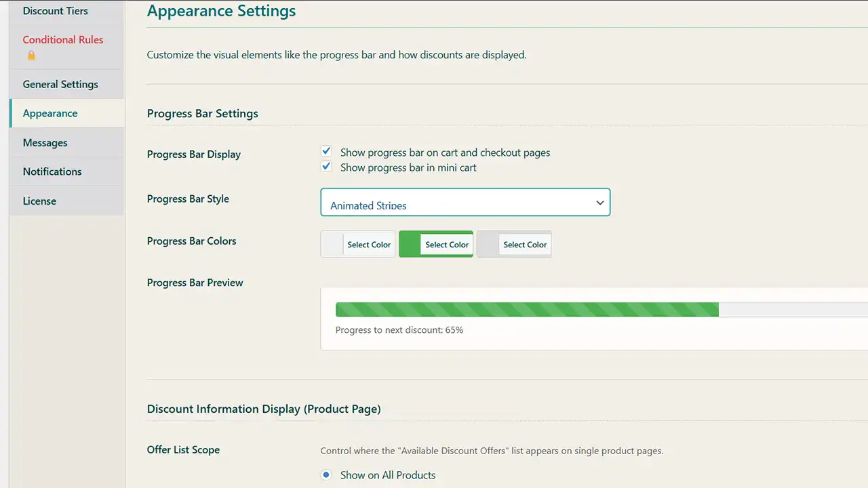
Task: Open the Conditional Rules menu item
Action: click(63, 39)
